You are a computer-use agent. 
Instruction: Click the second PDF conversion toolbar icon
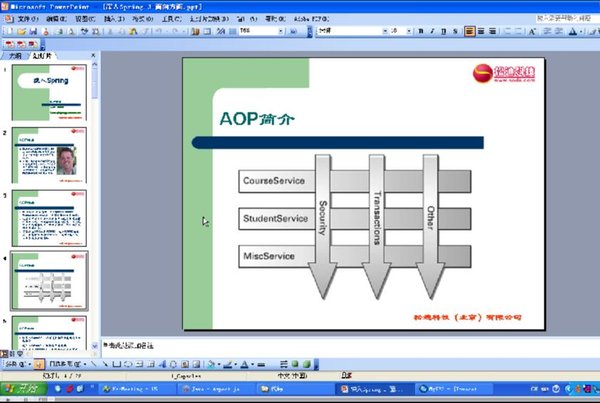point(21,44)
